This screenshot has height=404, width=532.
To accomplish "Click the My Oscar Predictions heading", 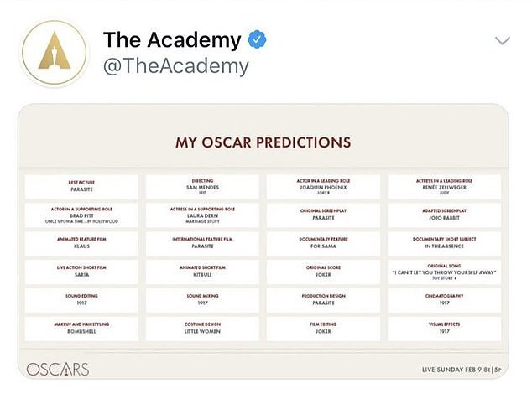I will pos(263,142).
